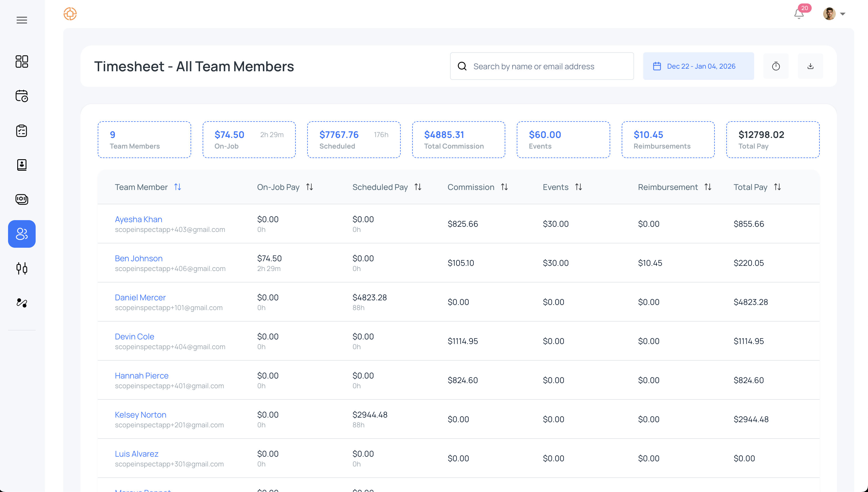
Task: Click the Team Members icon in sidebar
Action: click(22, 234)
